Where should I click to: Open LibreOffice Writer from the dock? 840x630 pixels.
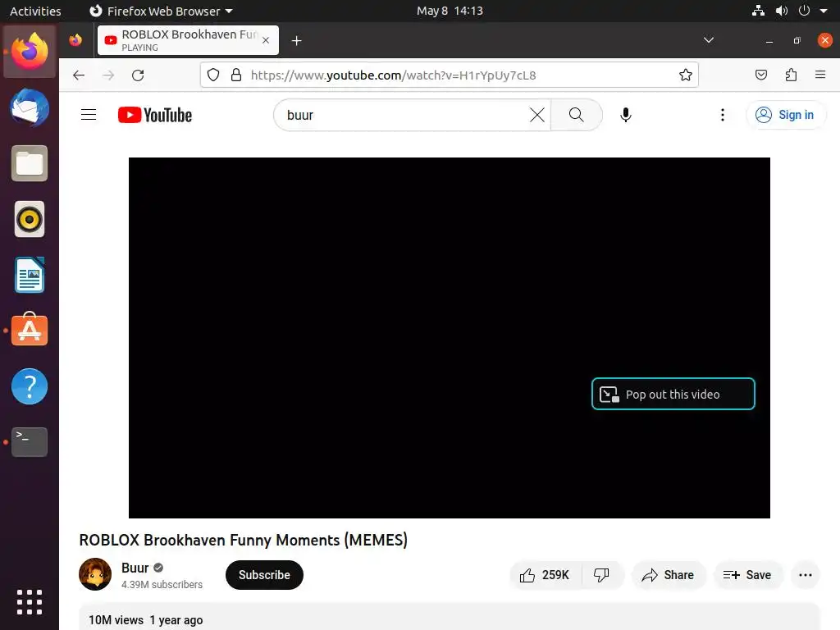30,275
